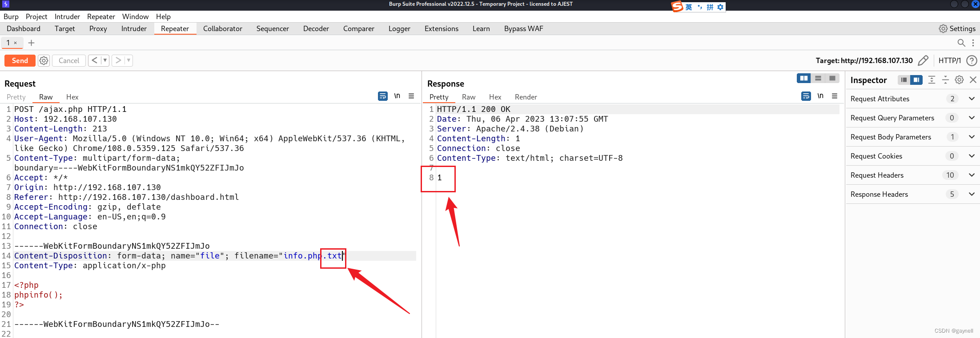Viewport: 980px width, 338px height.
Task: Switch to the Decoder tab
Action: 316,28
